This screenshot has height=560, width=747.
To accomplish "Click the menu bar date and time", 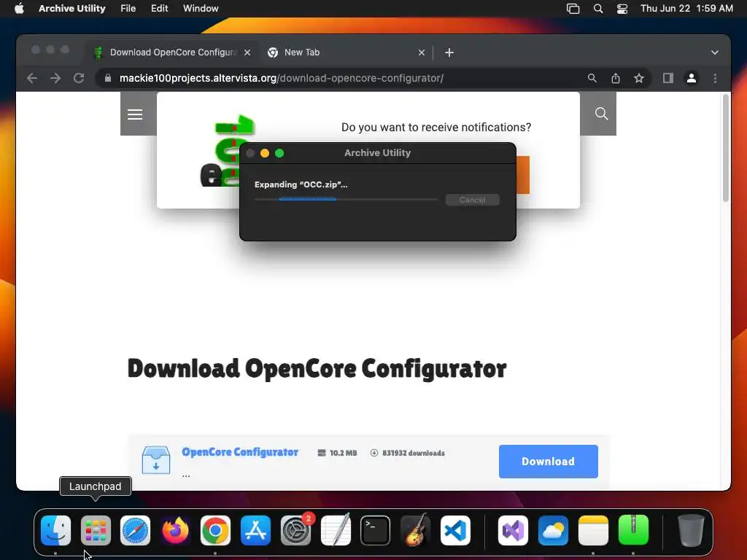I will click(x=686, y=8).
